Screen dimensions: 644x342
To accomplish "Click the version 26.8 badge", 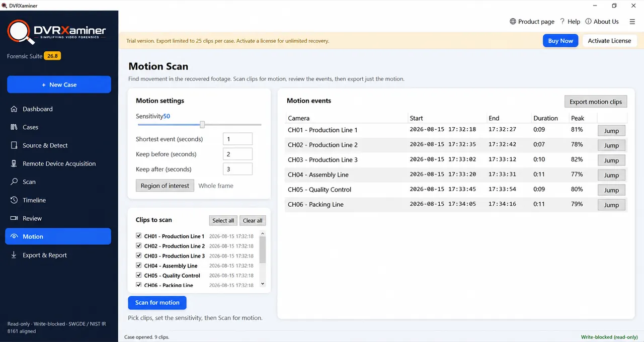I will coord(52,56).
